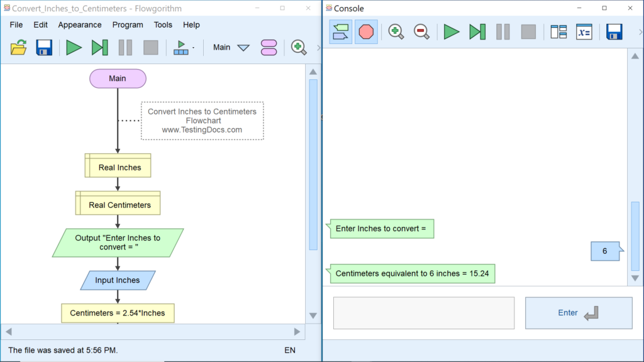Viewport: 644px width, 362px height.
Task: Click flowchart vertical scrollbar down arrow
Action: tap(313, 315)
